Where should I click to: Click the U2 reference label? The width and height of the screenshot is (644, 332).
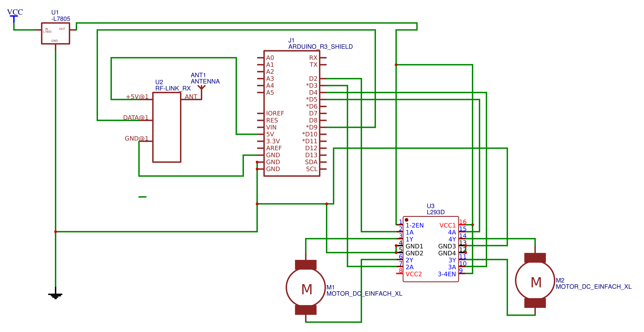[159, 82]
